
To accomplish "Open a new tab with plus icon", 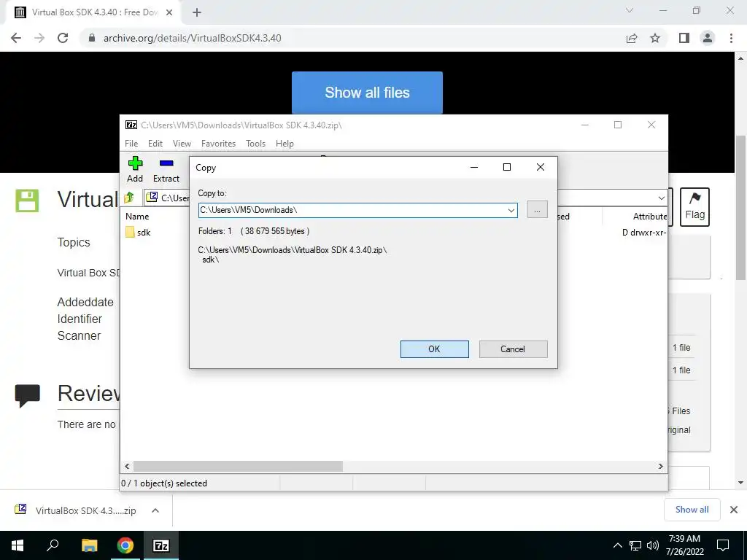I will point(197,13).
